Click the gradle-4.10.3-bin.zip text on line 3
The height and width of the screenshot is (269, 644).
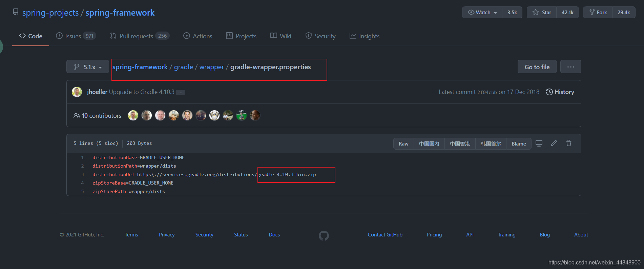[287, 174]
